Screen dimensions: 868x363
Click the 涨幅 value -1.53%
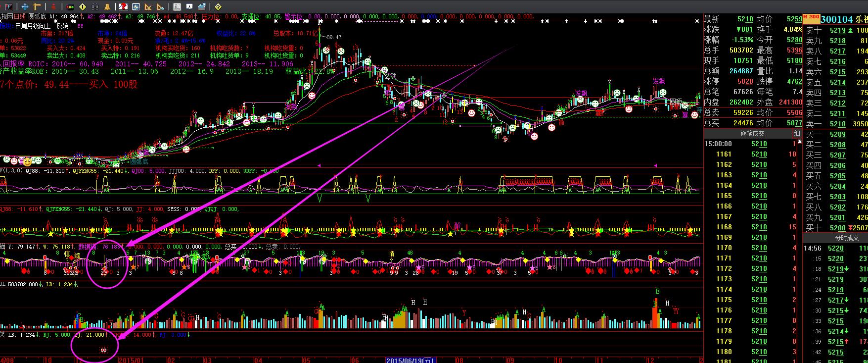coord(742,40)
